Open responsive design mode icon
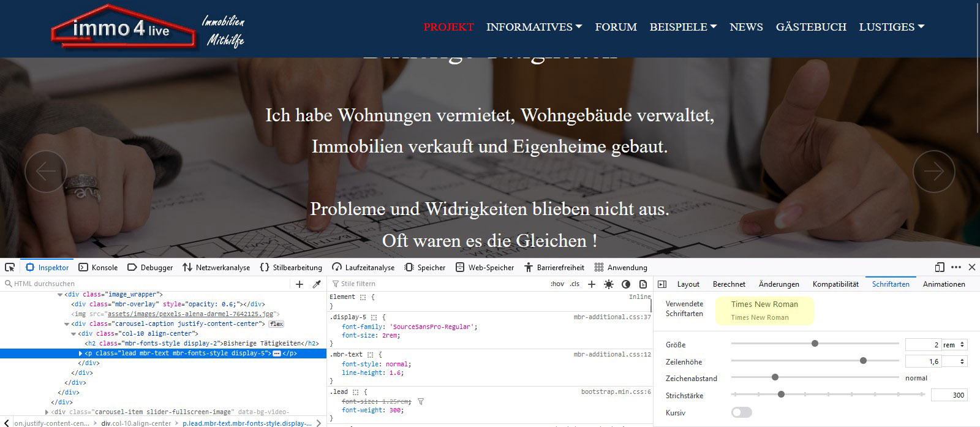Image resolution: width=980 pixels, height=427 pixels. tap(940, 268)
